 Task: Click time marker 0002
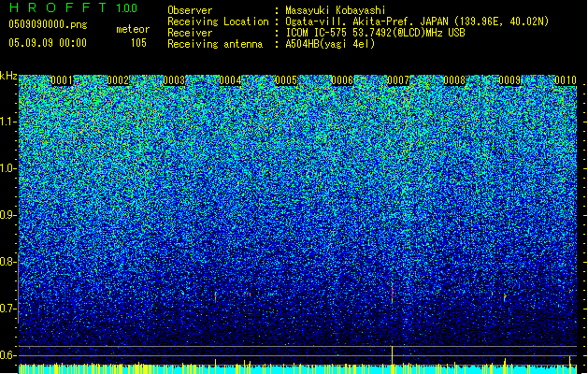coord(118,80)
